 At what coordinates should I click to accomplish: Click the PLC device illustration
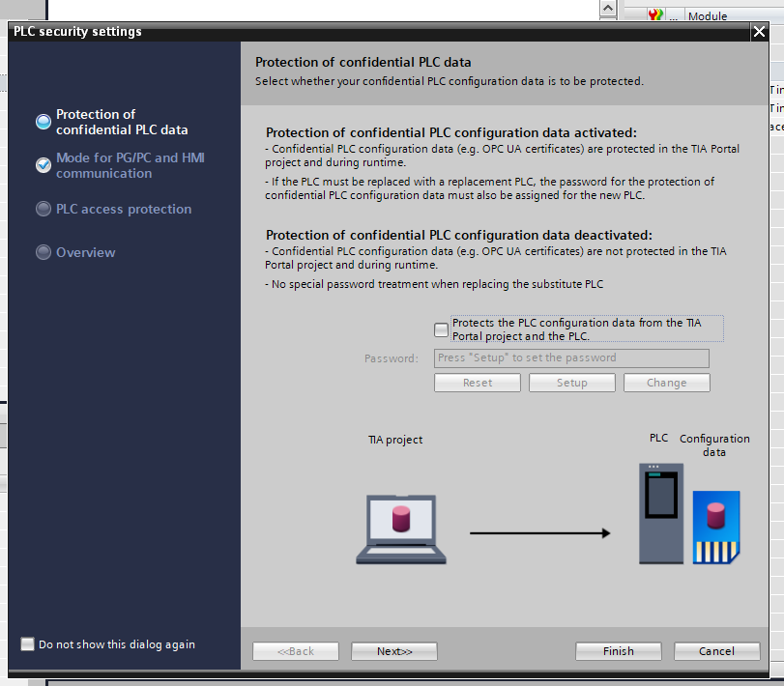tap(661, 514)
